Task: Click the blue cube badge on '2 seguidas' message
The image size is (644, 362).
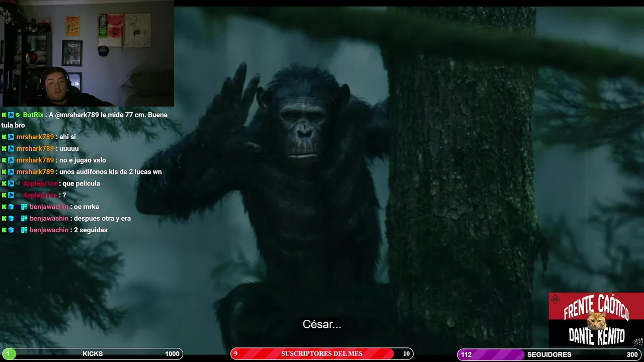Action: tap(11, 230)
